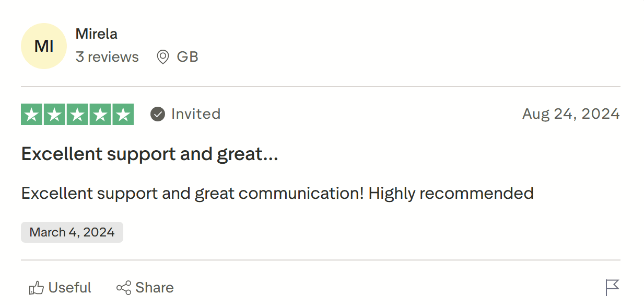This screenshot has height=305, width=644.
Task: Flag this review with the flag icon
Action: 612,287
